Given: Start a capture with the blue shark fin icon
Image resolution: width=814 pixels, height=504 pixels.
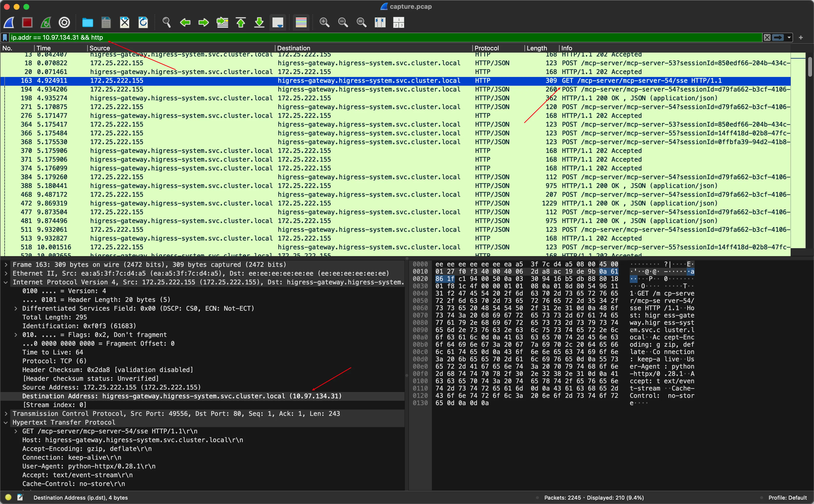Looking at the screenshot, I should (9, 23).
